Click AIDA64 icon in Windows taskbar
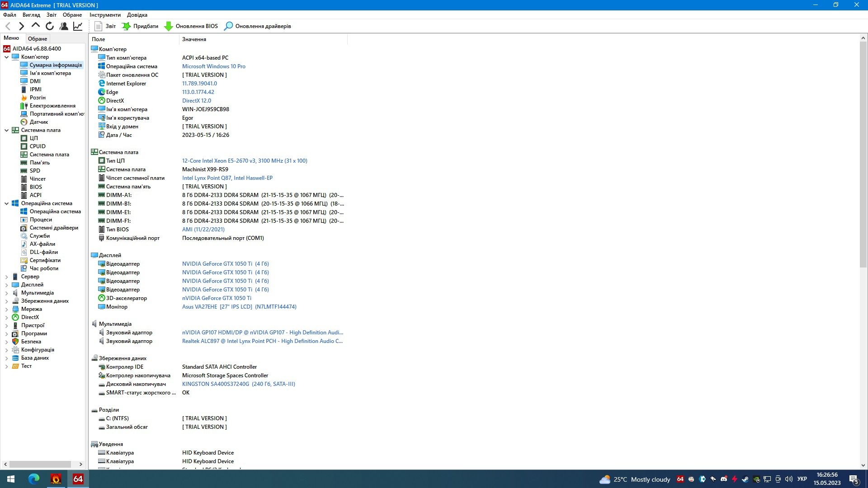Viewport: 868px width, 488px height. [x=78, y=479]
